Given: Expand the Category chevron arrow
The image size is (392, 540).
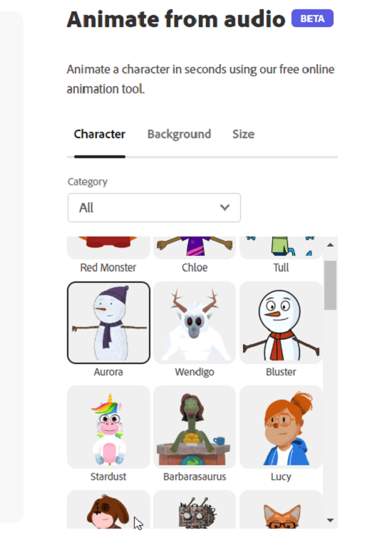Looking at the screenshot, I should tap(225, 207).
